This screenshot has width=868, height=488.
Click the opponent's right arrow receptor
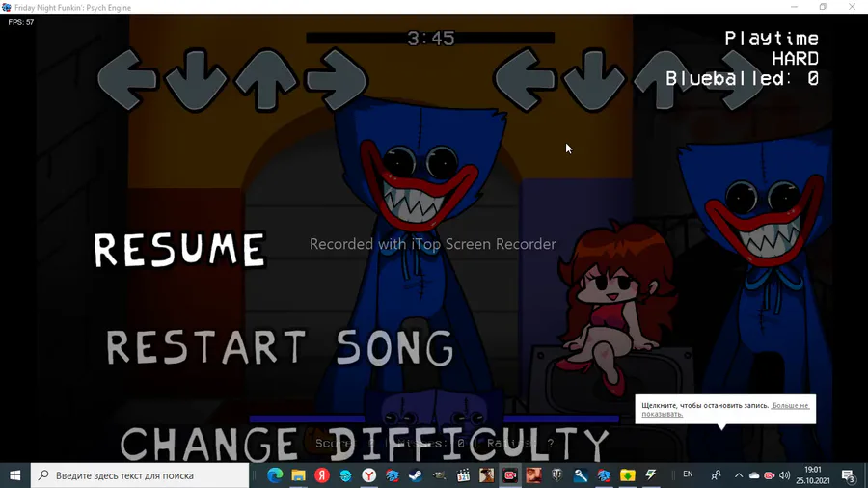336,80
